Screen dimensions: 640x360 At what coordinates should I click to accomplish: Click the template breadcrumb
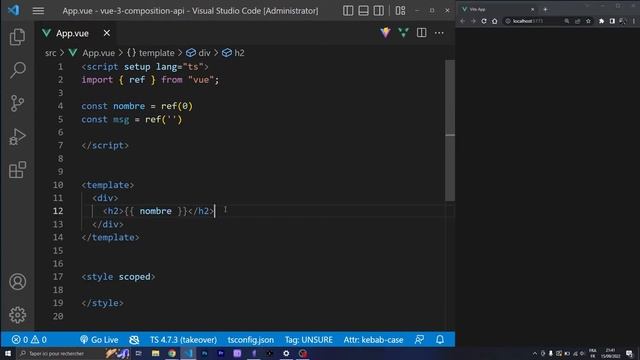point(156,53)
